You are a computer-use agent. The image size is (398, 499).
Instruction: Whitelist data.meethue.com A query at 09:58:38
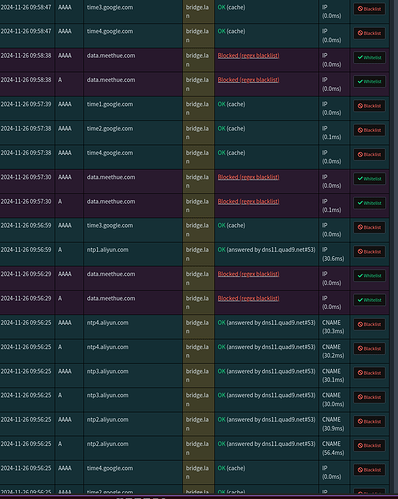369,81
